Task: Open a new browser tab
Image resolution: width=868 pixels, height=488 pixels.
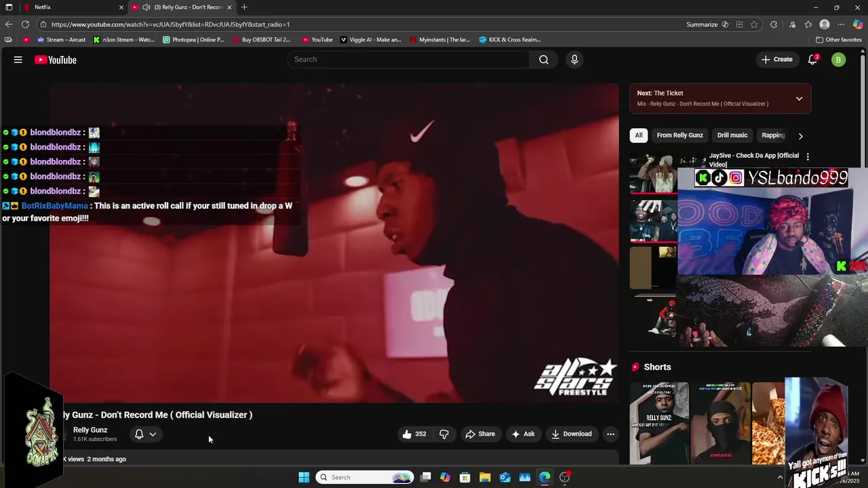Action: [x=244, y=7]
